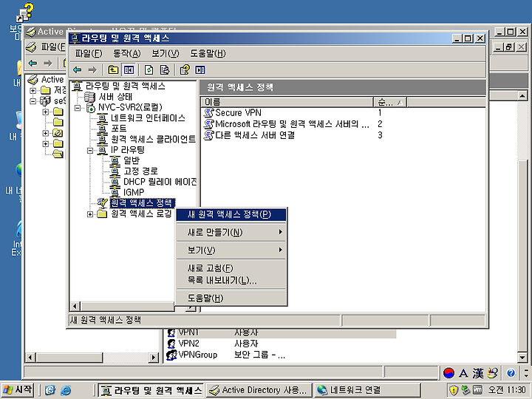Viewport: 532px width, 399px height.
Task: Select IGMP tree node
Action: point(134,192)
